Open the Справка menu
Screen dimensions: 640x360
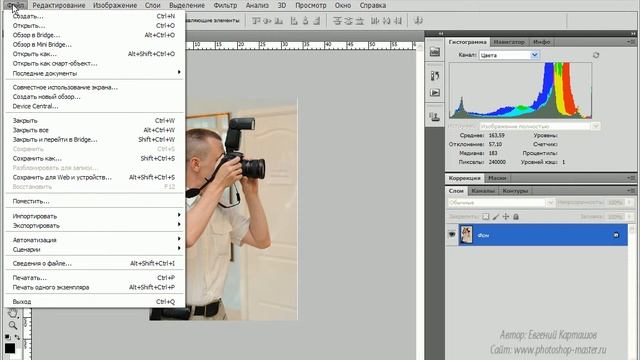373,5
